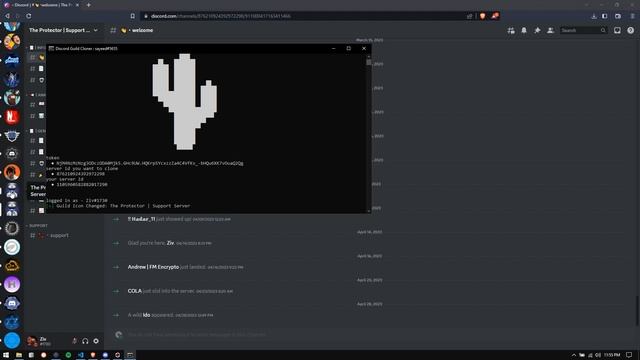Select the solid blue circle server icon
The height and width of the screenshot is (360, 640).
pyautogui.click(x=12, y=340)
